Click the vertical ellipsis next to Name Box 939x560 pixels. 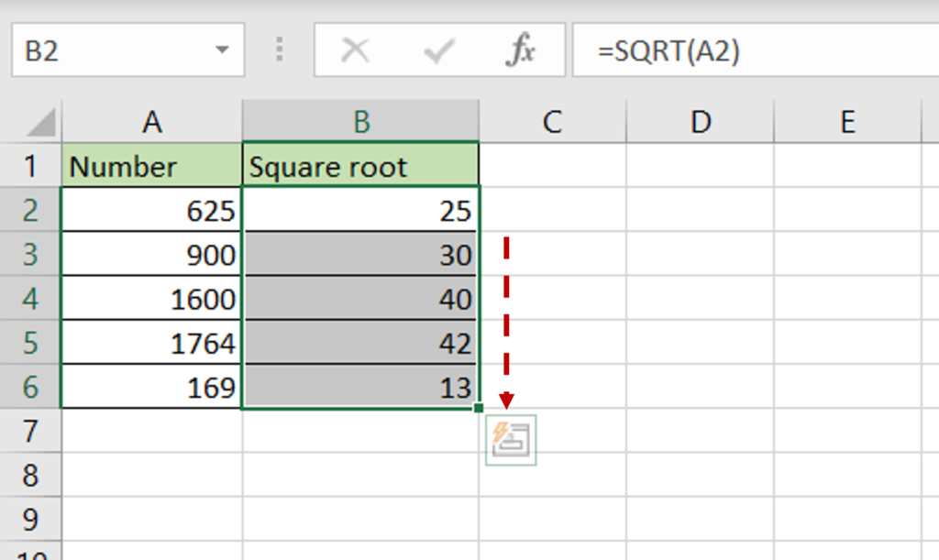pos(279,50)
